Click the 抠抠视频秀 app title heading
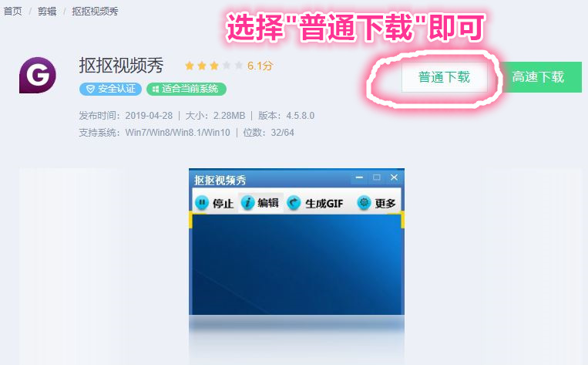Screen dimensions: 588x365 tap(121, 66)
